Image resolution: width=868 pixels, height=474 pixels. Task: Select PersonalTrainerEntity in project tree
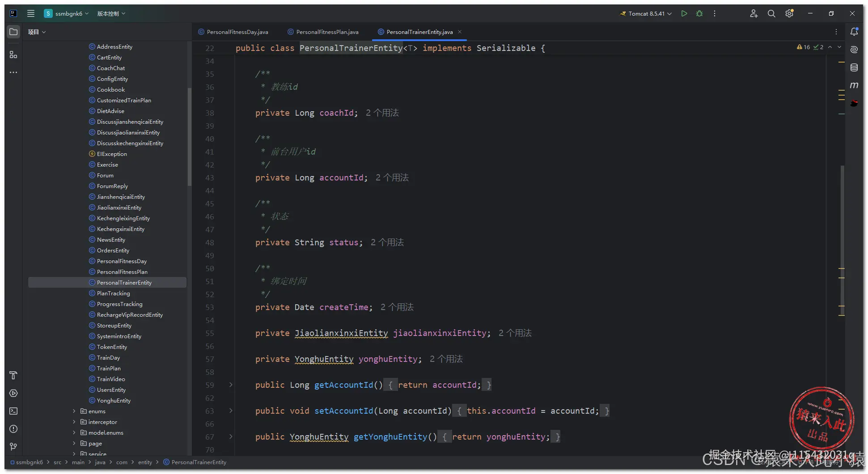coord(107,282)
